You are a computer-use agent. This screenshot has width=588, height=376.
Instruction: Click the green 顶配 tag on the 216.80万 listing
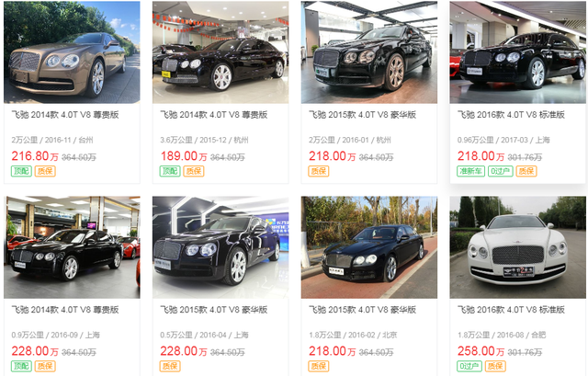[x=21, y=171]
